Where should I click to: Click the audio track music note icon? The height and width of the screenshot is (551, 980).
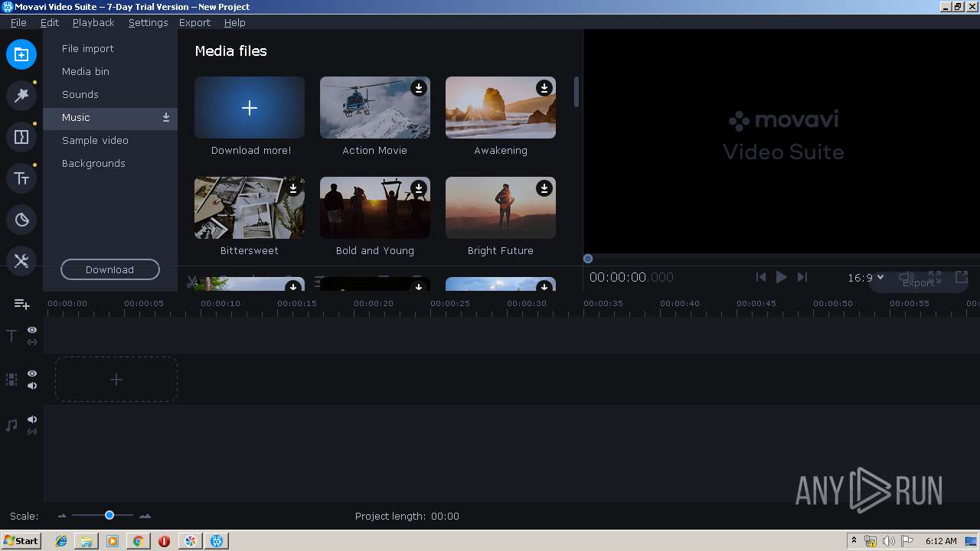11,425
